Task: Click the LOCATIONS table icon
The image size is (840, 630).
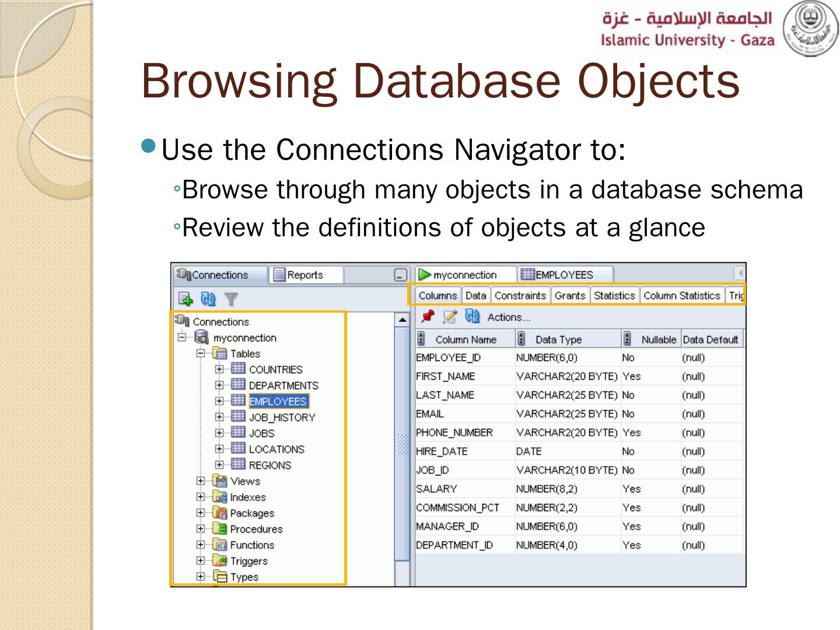Action: 238,449
